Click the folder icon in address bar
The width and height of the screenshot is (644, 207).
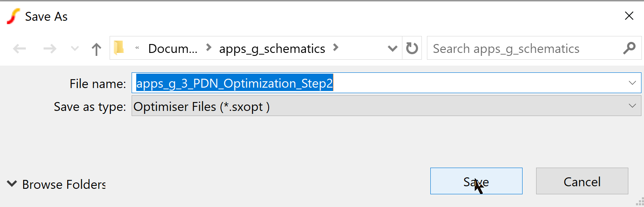119,48
